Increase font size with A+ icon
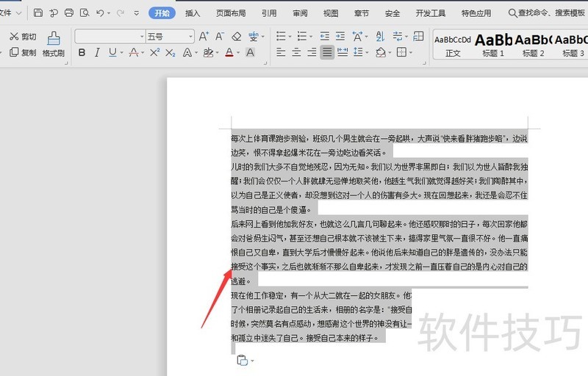The height and width of the screenshot is (376, 588). 204,36
